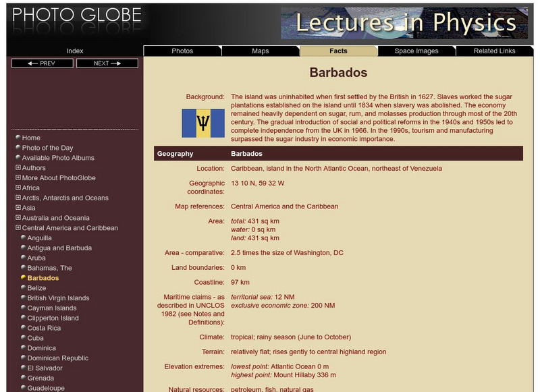
Task: Open Available Photo Albums link
Action: pos(58,158)
